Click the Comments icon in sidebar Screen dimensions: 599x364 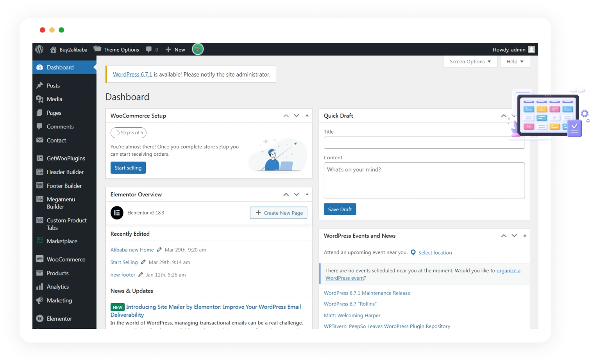39,127
